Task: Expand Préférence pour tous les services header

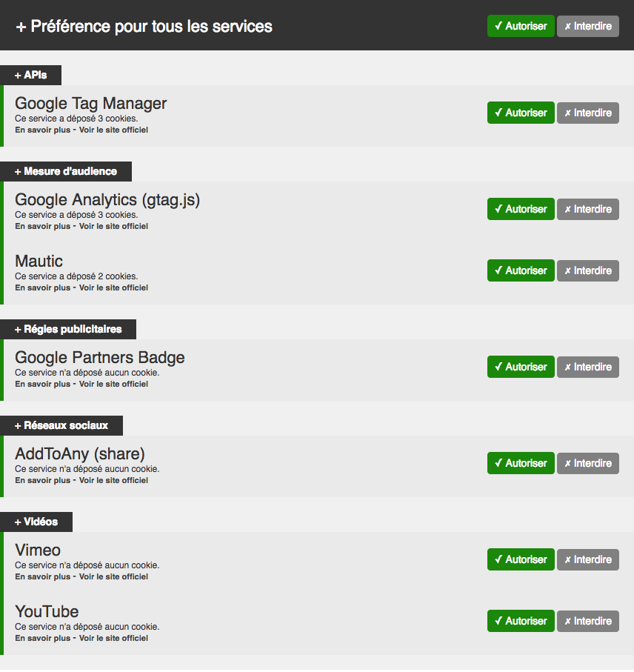Action: [144, 26]
